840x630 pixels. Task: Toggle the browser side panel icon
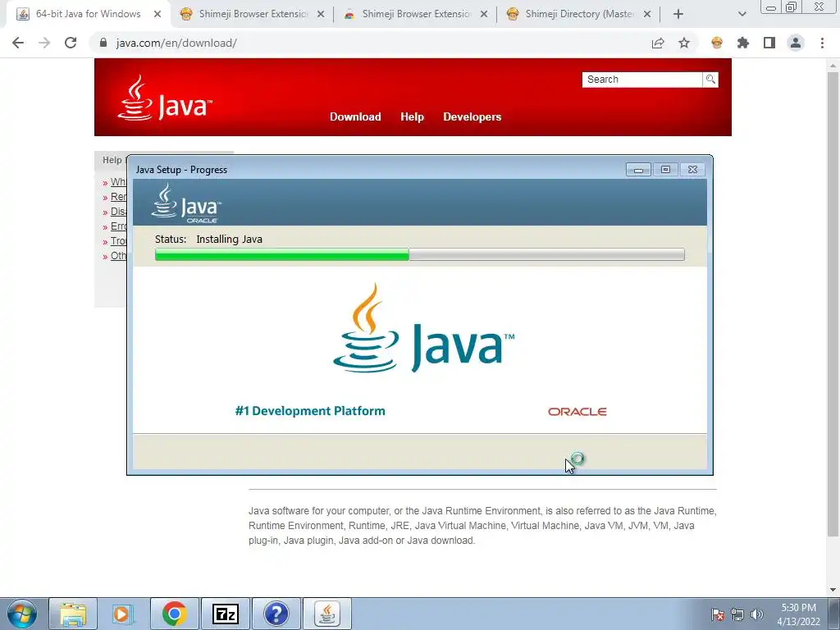tap(769, 43)
